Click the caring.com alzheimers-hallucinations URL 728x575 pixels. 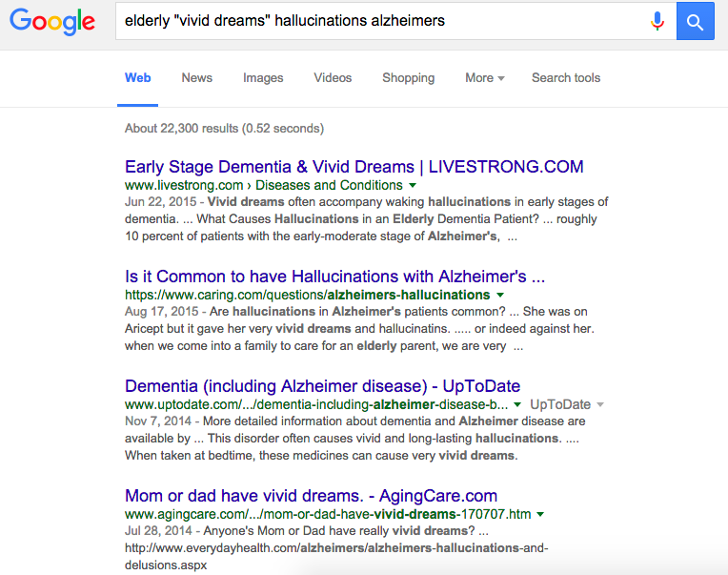tap(308, 295)
